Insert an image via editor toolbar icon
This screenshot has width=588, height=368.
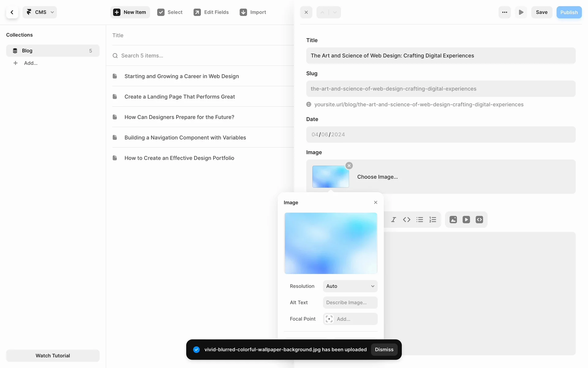[x=453, y=220]
